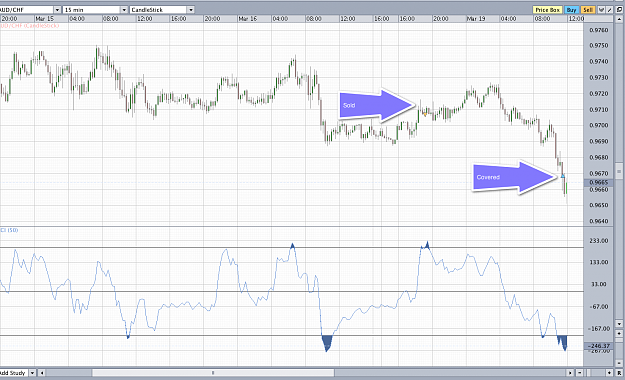625x380 pixels.
Task: Click the Buy button
Action: [572, 10]
